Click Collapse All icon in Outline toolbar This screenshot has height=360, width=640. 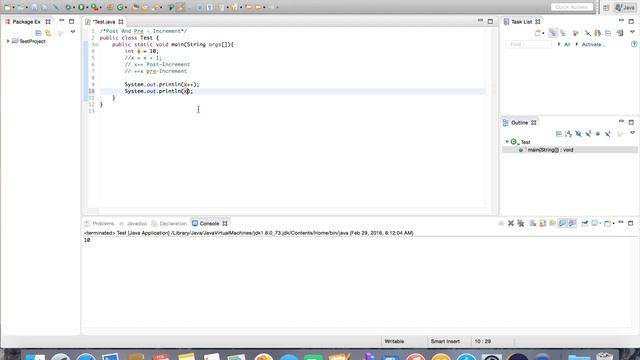click(x=559, y=134)
